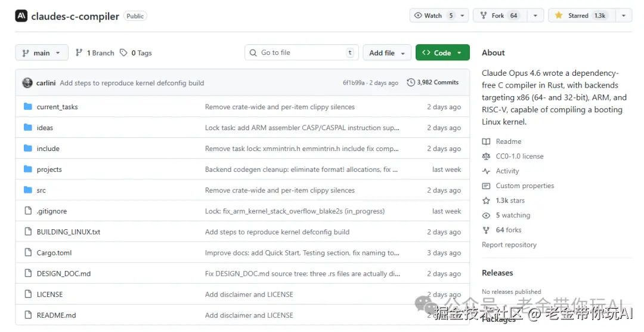Open the Add file dropdown

point(387,53)
